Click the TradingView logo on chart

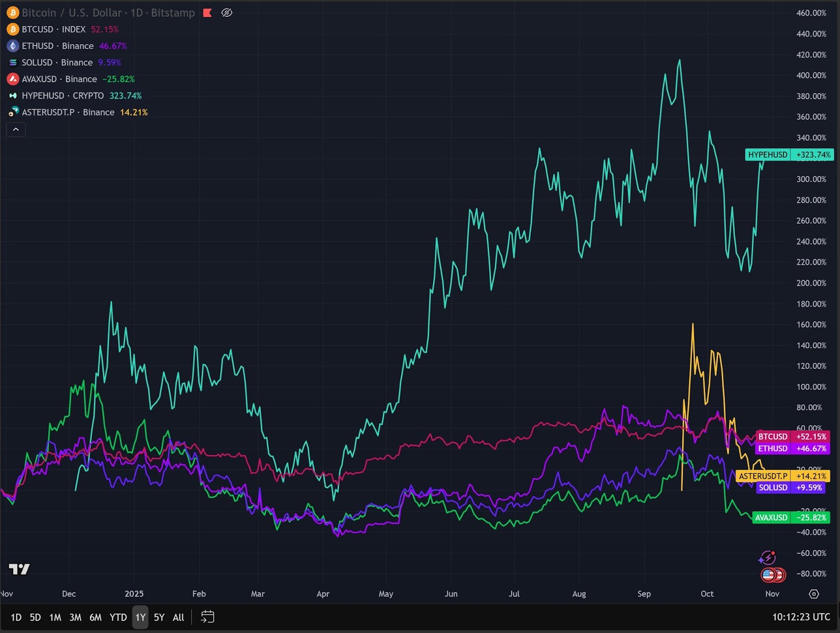point(19,569)
